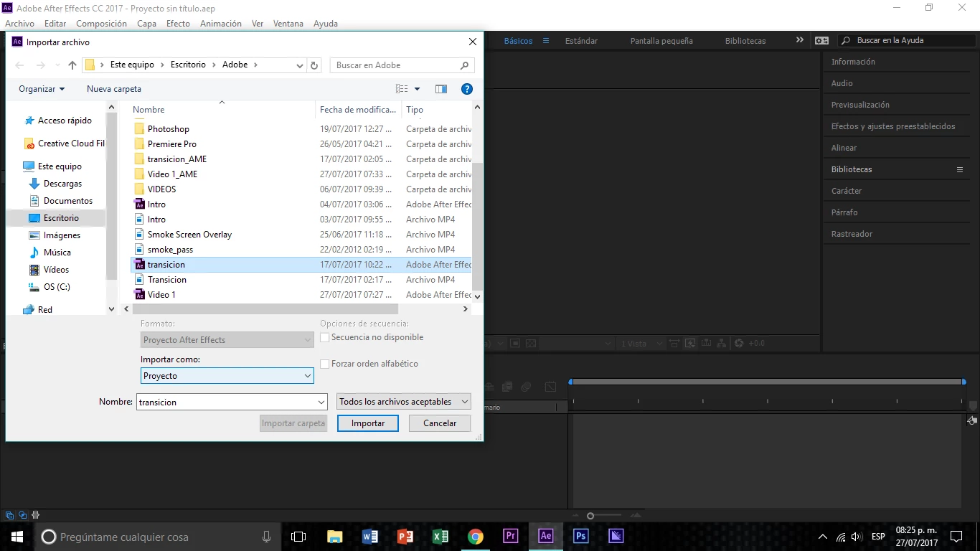Click Escritorio in the address breadcrumb

(x=188, y=65)
